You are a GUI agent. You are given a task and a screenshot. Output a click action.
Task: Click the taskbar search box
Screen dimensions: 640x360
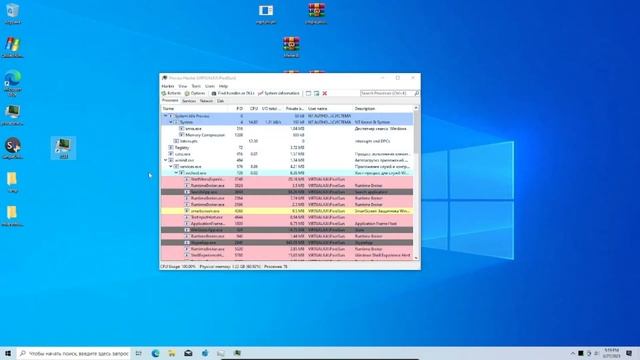[x=73, y=353]
